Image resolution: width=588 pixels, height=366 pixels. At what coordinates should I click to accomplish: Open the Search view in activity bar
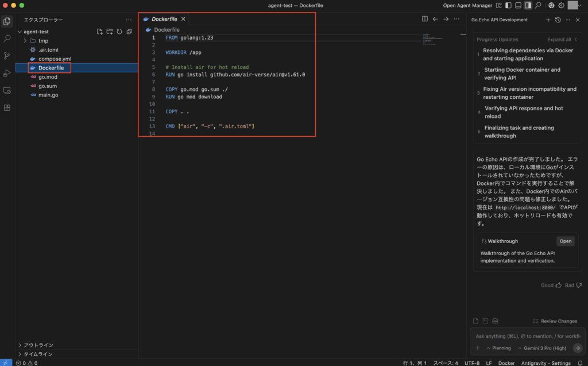coord(7,38)
